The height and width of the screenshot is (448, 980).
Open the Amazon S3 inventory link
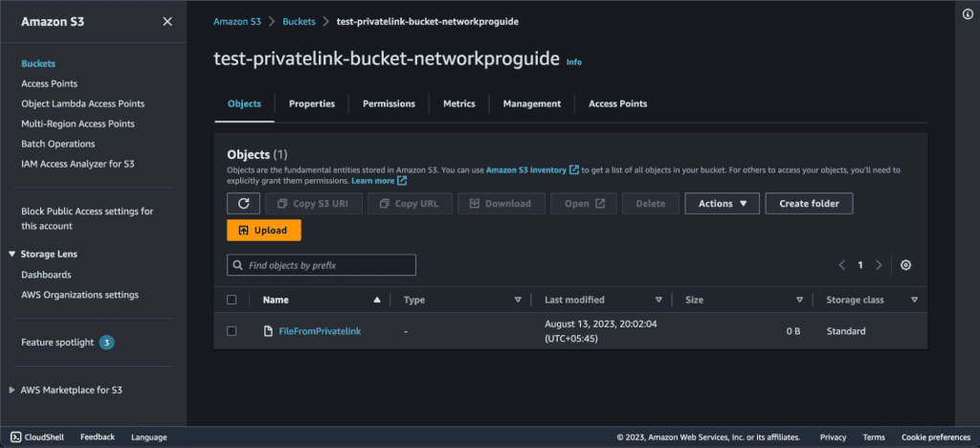point(527,169)
